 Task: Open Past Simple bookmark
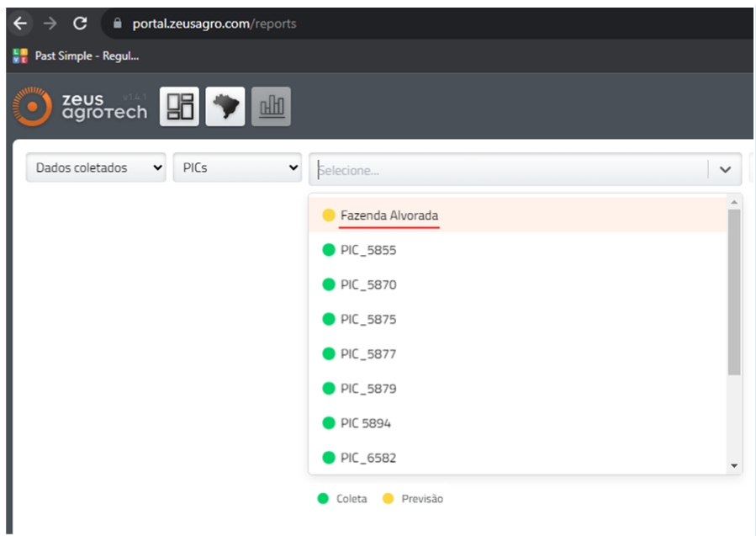click(76, 56)
